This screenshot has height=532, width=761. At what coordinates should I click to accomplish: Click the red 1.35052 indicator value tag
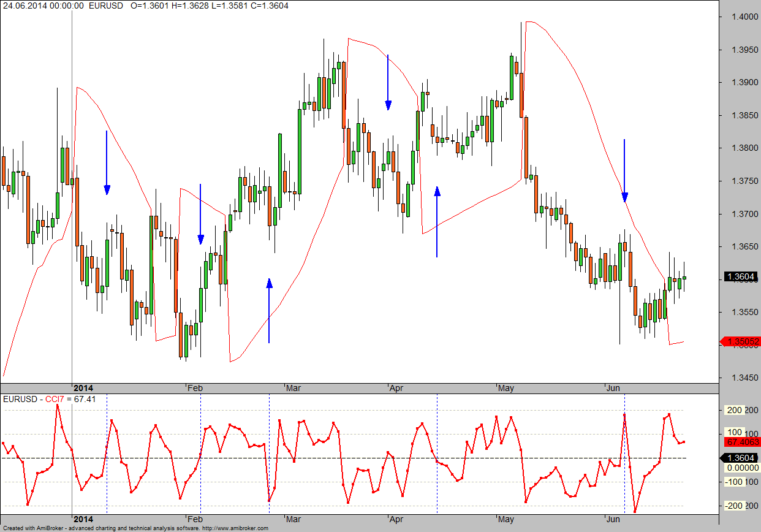click(740, 341)
